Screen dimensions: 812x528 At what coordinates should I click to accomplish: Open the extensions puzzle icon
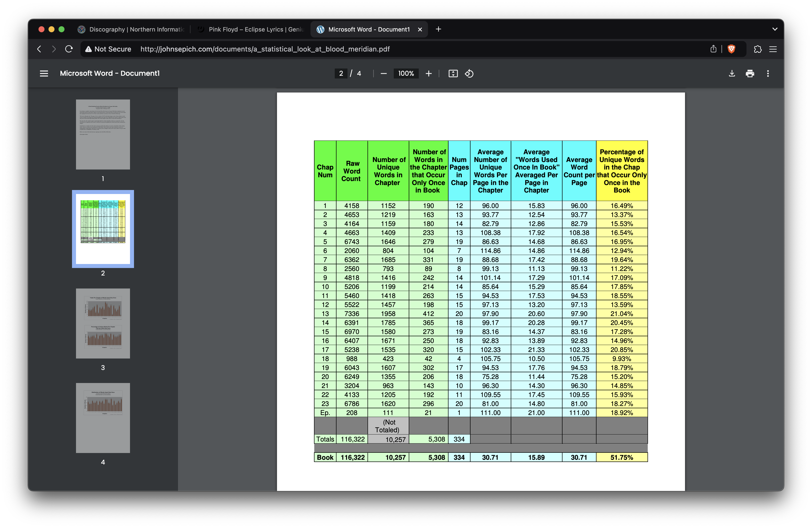click(x=758, y=49)
